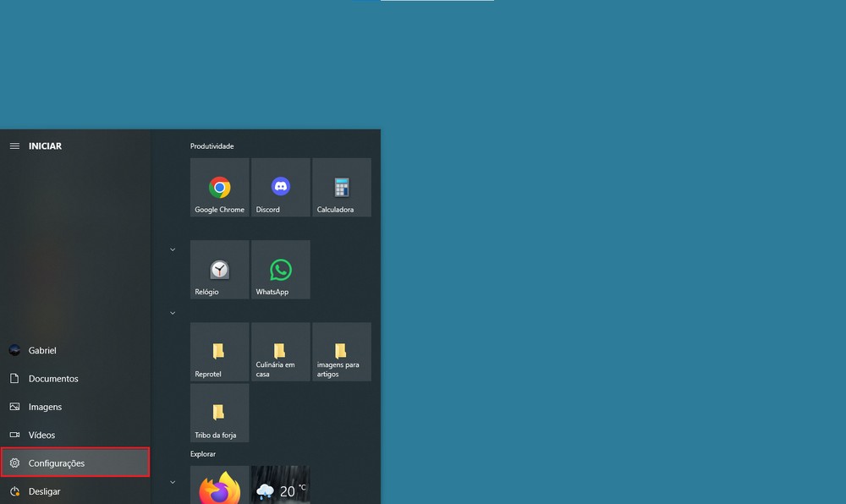
Task: Open Google Chrome from the Start menu
Action: (x=219, y=187)
